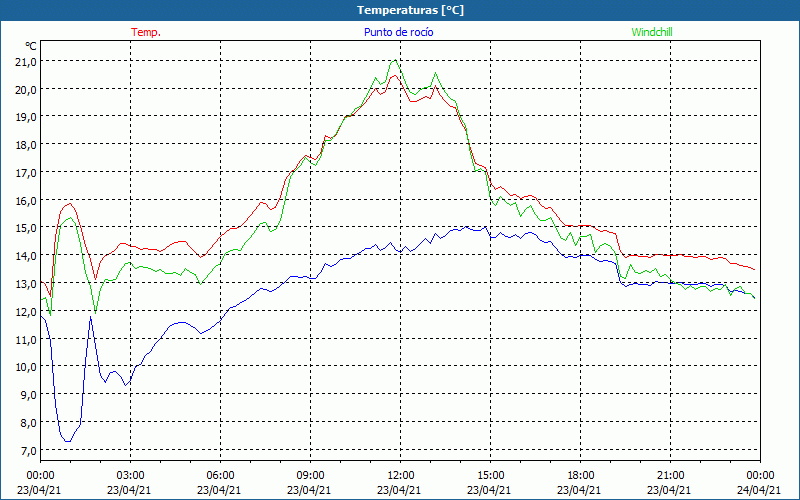Viewport: 800px width, 500px height.
Task: Click the '11,0' y-axis value
Action: [27, 340]
